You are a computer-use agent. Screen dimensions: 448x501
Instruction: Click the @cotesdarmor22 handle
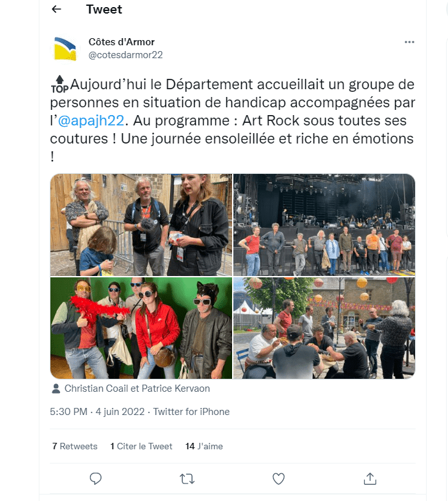125,55
